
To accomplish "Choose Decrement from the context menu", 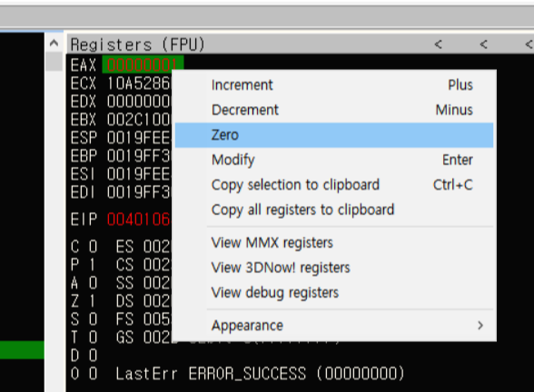I will (x=334, y=110).
